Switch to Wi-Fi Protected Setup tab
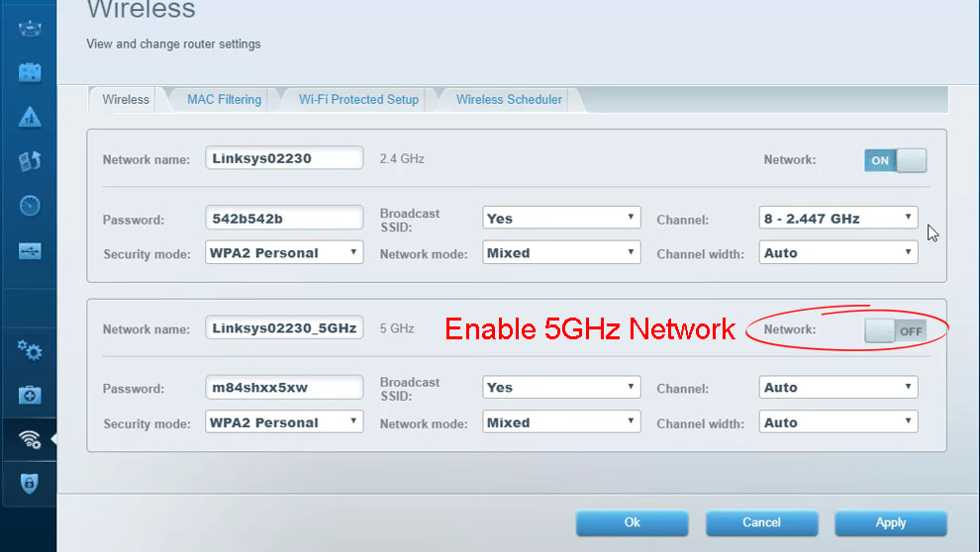The image size is (980, 552). point(358,99)
